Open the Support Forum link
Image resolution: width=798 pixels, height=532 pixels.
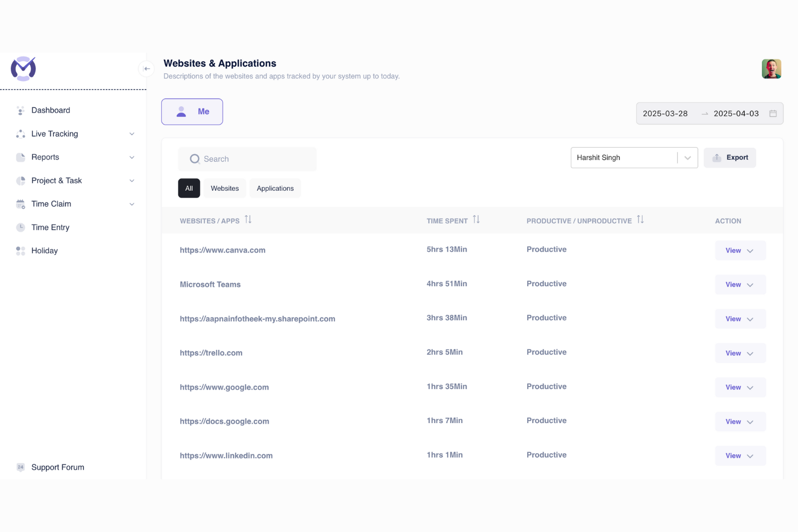pos(57,467)
